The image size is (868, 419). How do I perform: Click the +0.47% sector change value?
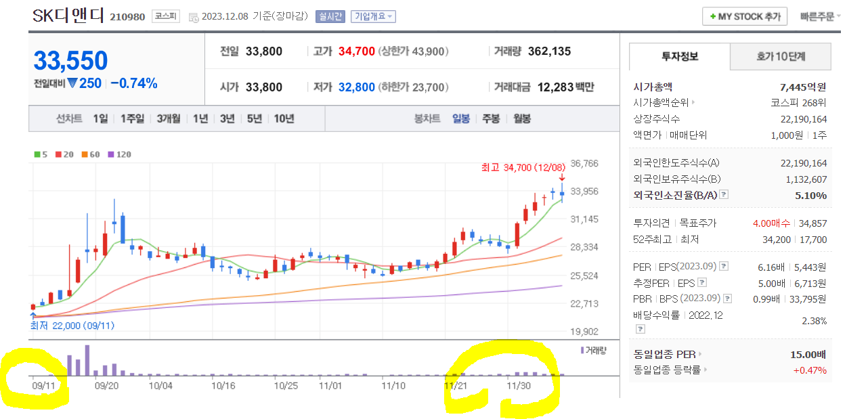click(x=810, y=370)
